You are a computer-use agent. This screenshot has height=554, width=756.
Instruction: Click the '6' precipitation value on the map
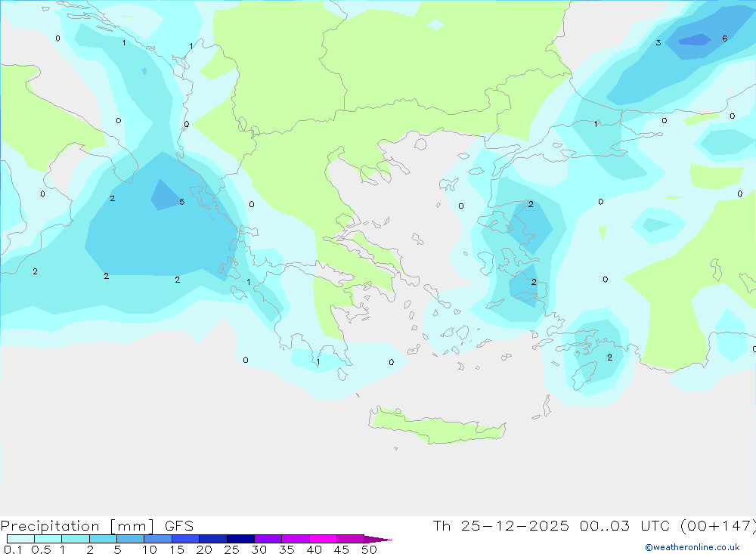coord(725,39)
